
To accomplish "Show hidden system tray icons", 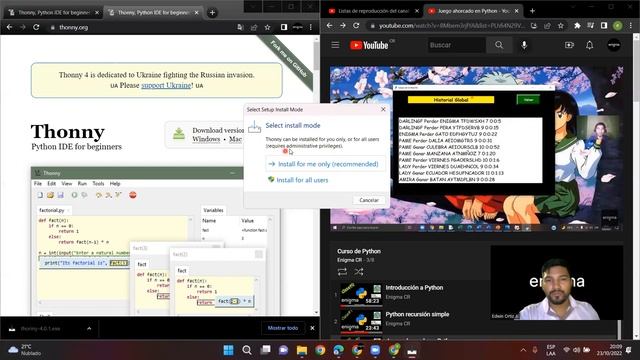I will [x=523, y=350].
